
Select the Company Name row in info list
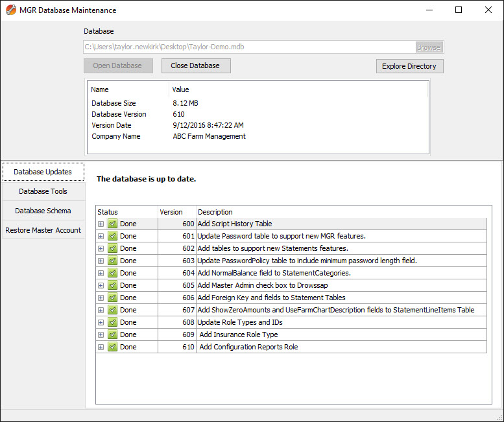click(169, 136)
